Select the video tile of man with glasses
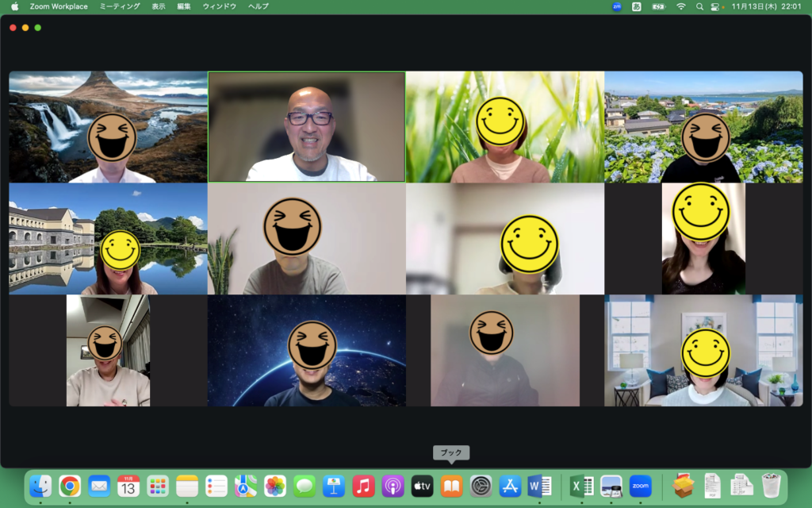This screenshot has width=812, height=508. click(x=306, y=127)
